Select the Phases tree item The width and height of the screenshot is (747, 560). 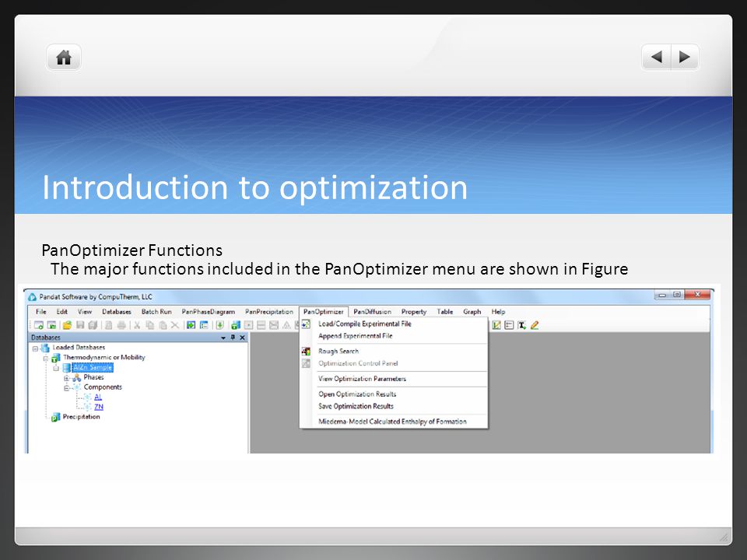pos(93,377)
